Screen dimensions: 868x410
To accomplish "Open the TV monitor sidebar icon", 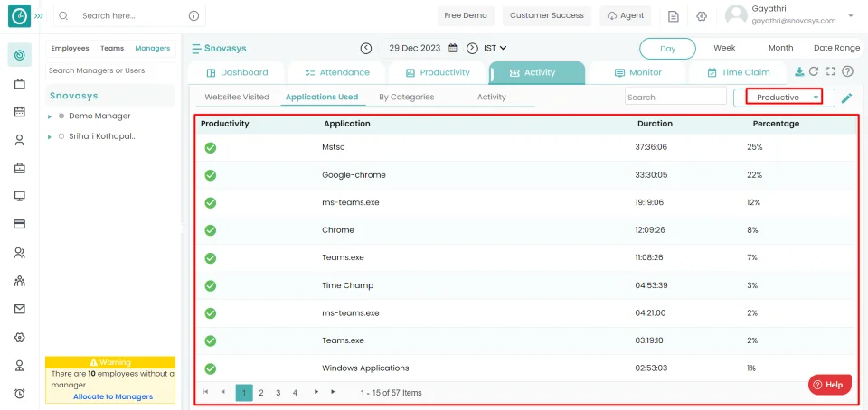I will point(19,83).
